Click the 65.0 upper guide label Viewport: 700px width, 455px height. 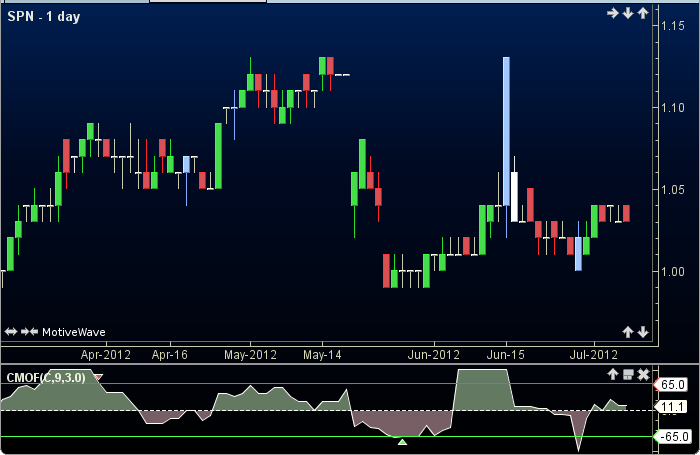(671, 384)
